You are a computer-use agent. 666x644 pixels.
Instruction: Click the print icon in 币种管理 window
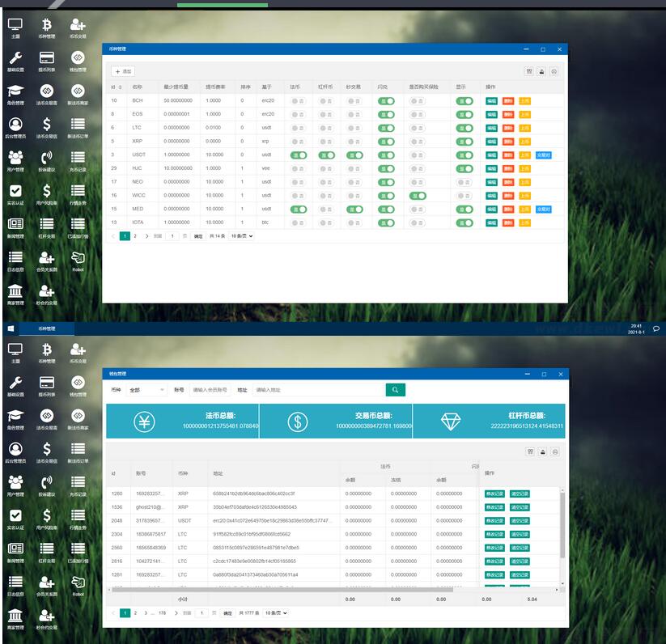(x=541, y=71)
